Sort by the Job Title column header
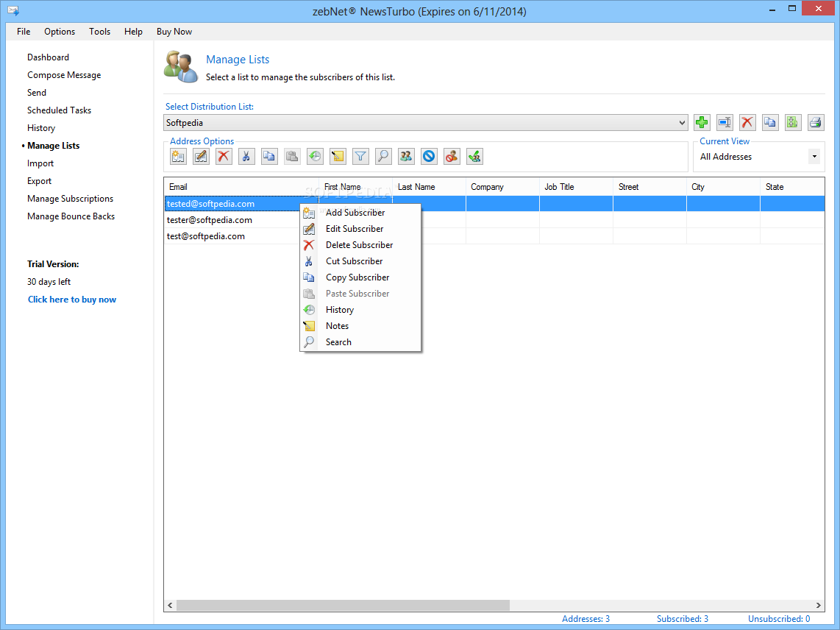 click(576, 187)
